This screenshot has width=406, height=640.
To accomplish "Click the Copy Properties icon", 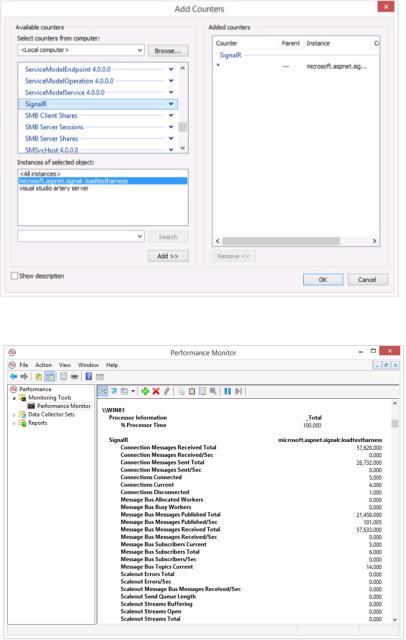I will (181, 391).
